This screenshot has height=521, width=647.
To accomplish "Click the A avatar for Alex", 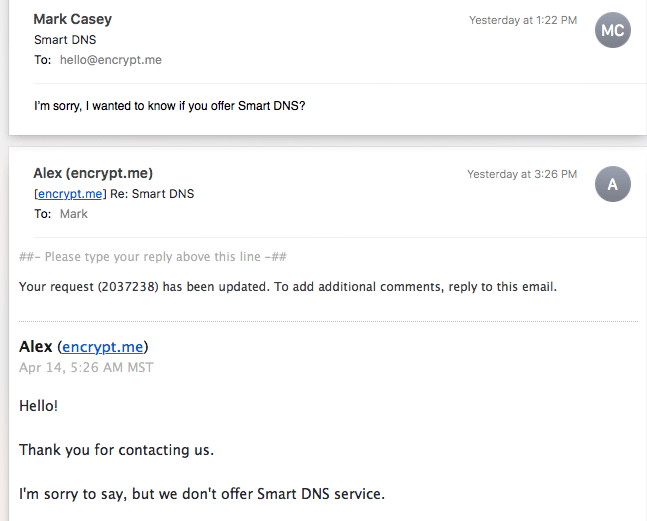I will 612,184.
